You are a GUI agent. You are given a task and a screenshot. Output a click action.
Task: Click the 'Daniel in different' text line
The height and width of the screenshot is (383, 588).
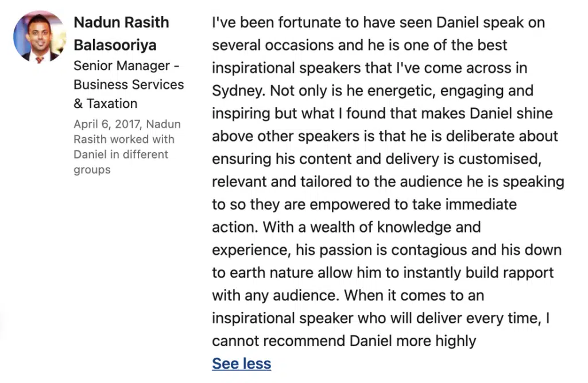[x=121, y=154]
